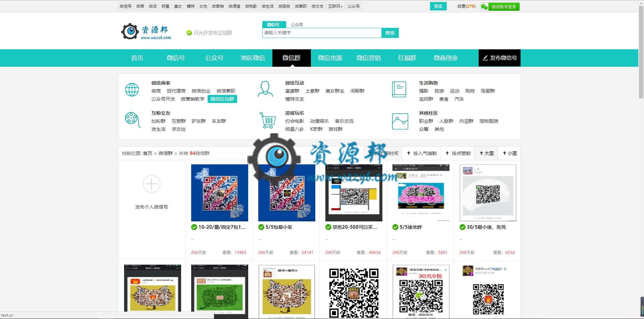Click the 职业群 category link
Screen dimensions: 644x319
426,121
